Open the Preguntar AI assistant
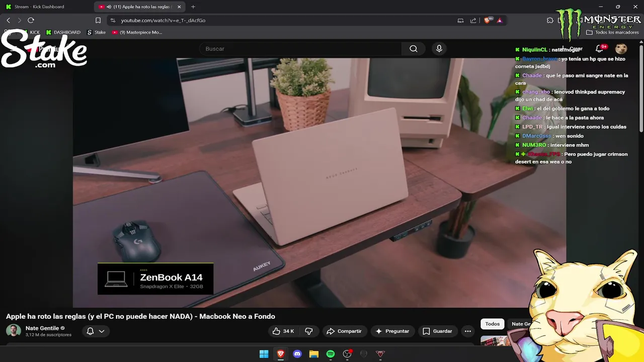 pyautogui.click(x=392, y=331)
